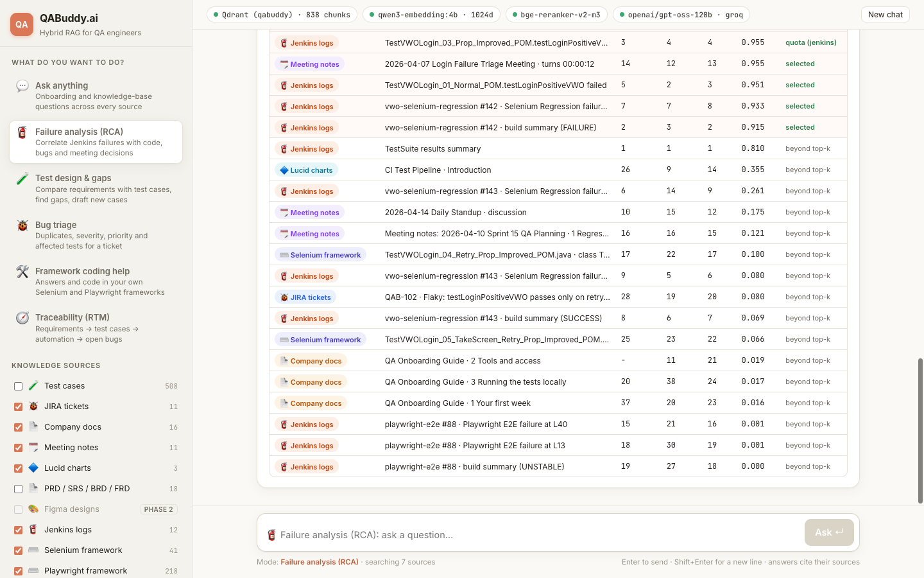Click the Ask submit button
Screen dimensions: 924x578
click(x=829, y=532)
